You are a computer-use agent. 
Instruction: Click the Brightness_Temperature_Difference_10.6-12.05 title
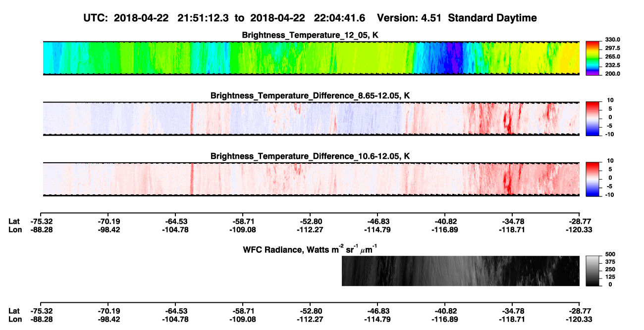pyautogui.click(x=310, y=156)
